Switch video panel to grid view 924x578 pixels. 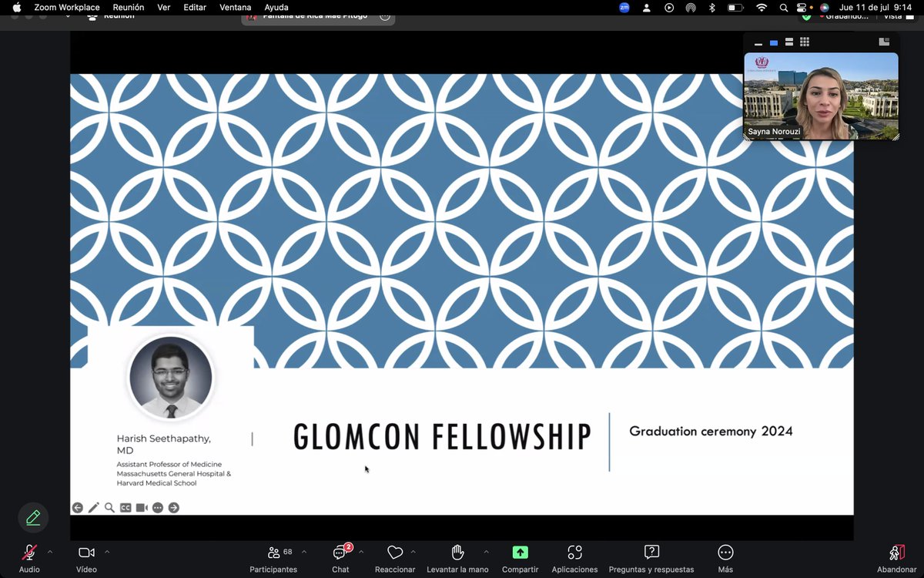[x=805, y=42]
